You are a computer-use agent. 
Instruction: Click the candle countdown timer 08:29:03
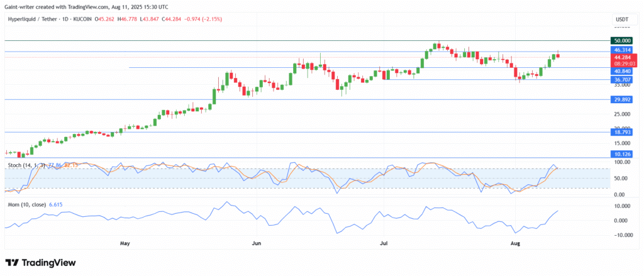point(626,63)
